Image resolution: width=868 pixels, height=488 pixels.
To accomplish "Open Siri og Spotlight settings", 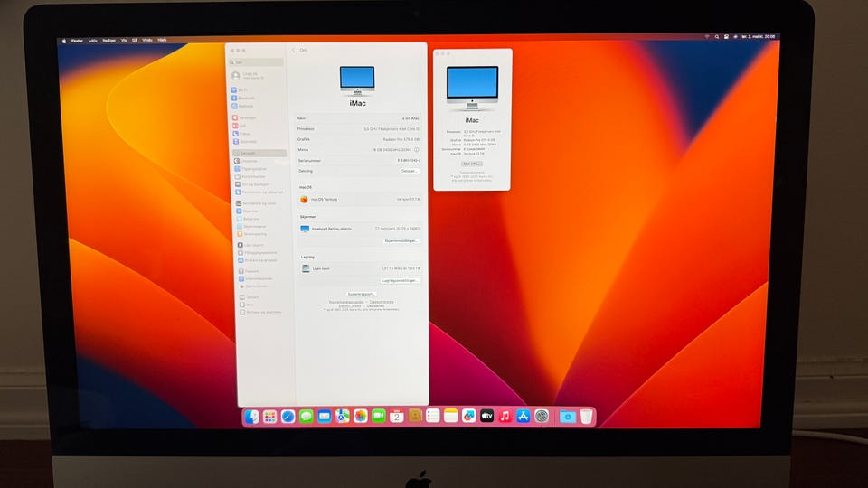I will (252, 184).
